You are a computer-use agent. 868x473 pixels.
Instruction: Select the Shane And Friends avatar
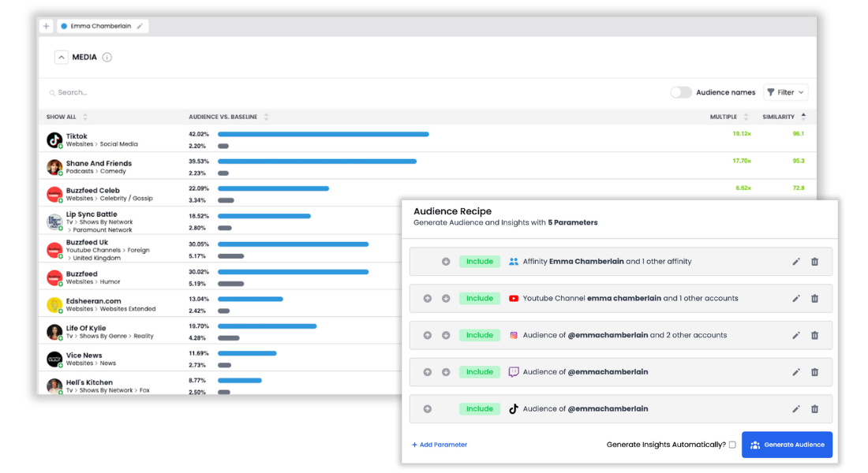tap(54, 167)
